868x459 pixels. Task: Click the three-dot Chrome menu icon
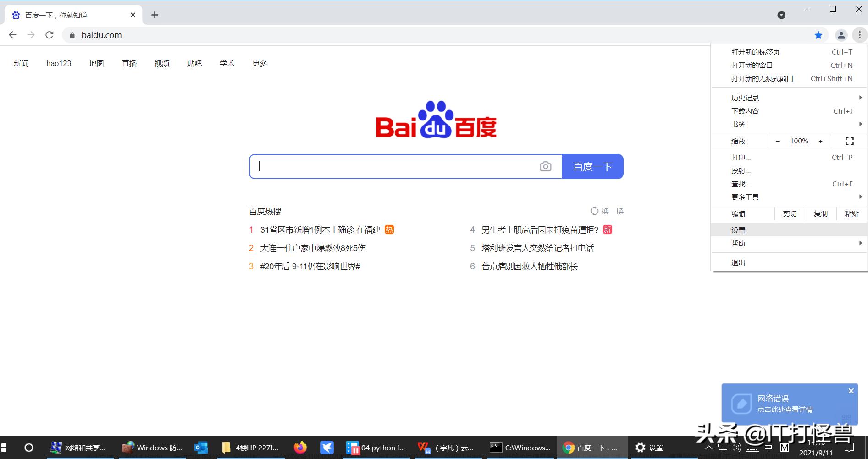coord(859,35)
